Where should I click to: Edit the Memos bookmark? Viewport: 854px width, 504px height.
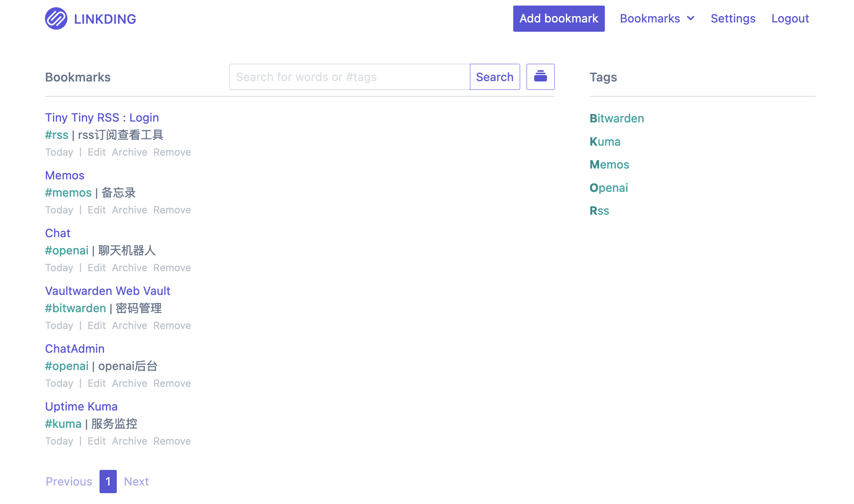tap(97, 210)
